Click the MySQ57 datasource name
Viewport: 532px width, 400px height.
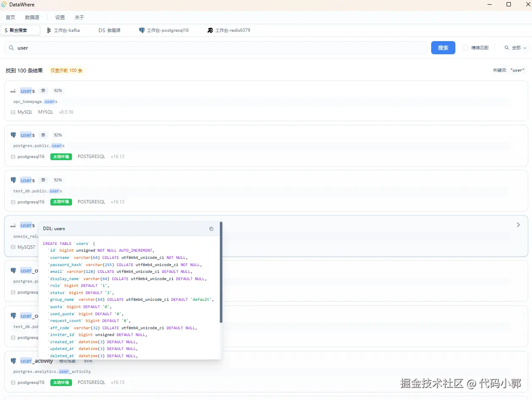(x=26, y=247)
